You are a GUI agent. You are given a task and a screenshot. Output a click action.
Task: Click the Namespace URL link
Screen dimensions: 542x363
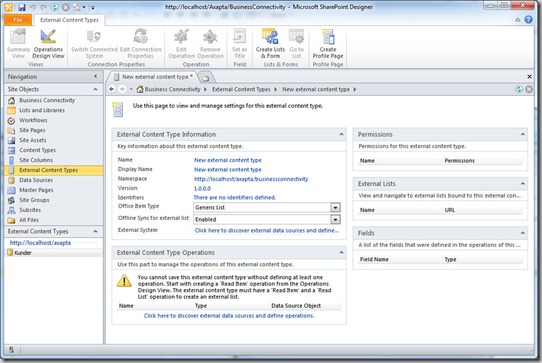251,179
